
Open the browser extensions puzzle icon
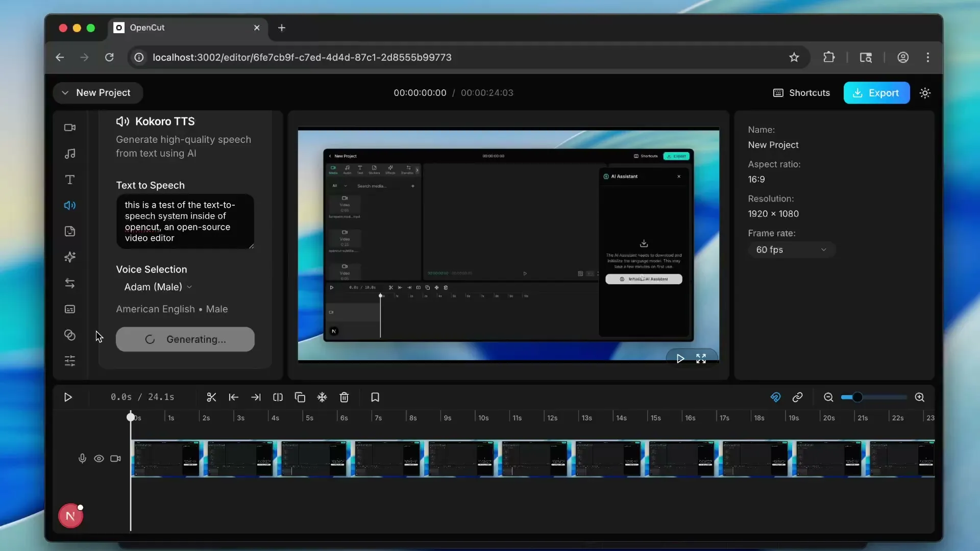(829, 57)
